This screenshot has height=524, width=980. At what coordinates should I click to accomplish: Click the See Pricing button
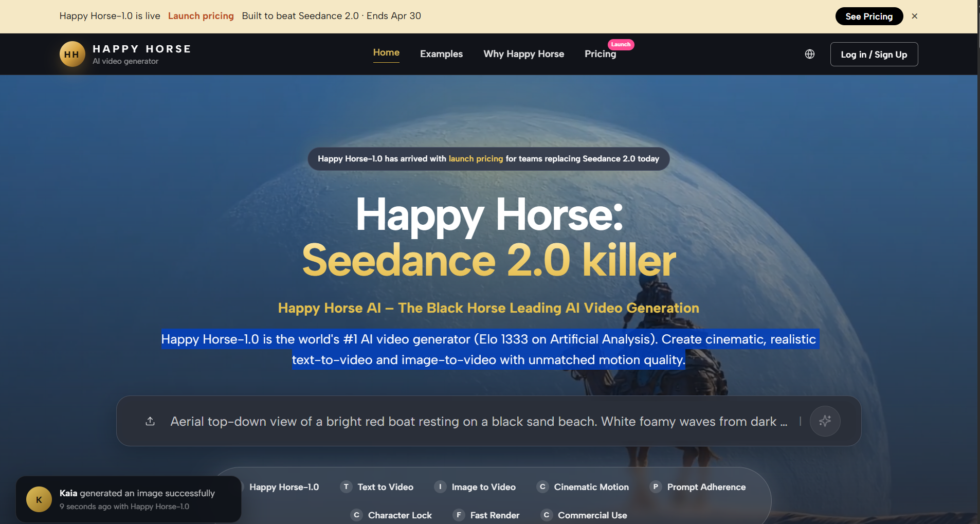point(869,16)
